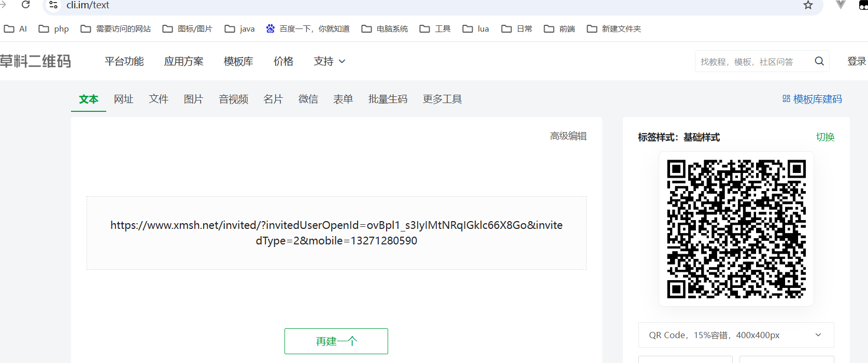
Task: Click the 模板库建码 link
Action: pos(812,99)
